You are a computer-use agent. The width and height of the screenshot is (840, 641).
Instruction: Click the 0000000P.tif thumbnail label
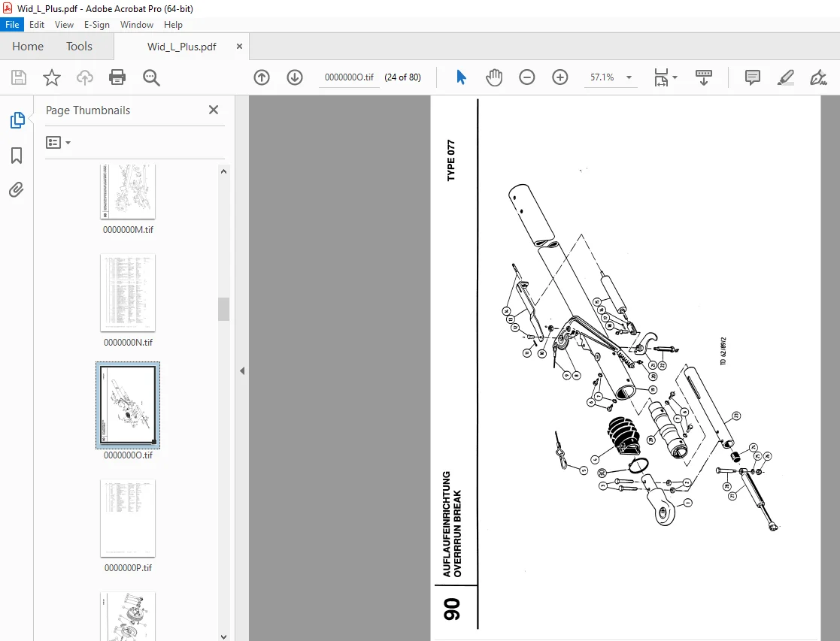pyautogui.click(x=128, y=567)
